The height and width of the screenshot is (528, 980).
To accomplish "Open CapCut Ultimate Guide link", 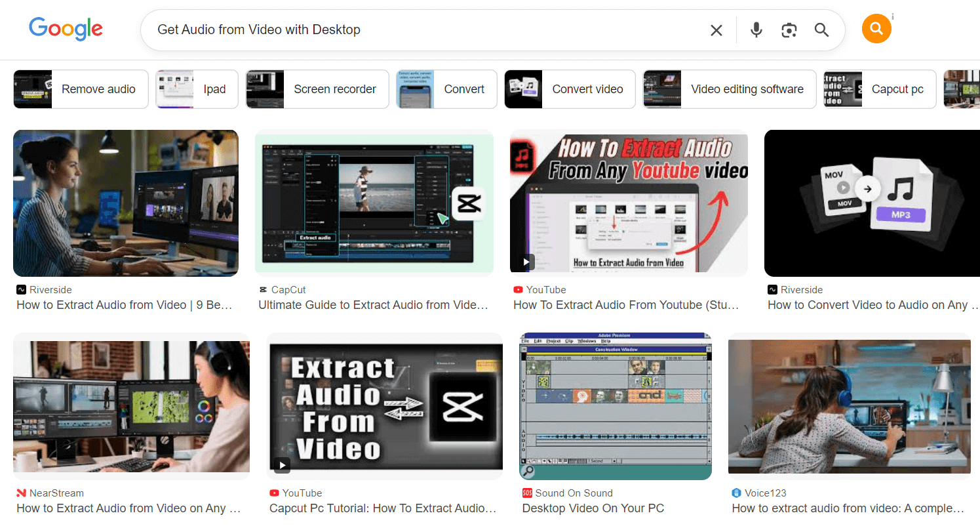I will pyautogui.click(x=373, y=305).
